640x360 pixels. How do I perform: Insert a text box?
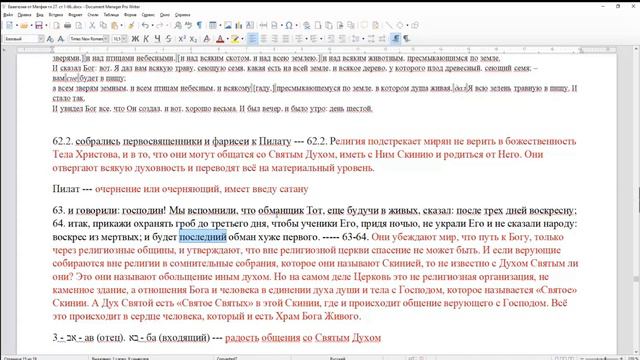click(250, 25)
